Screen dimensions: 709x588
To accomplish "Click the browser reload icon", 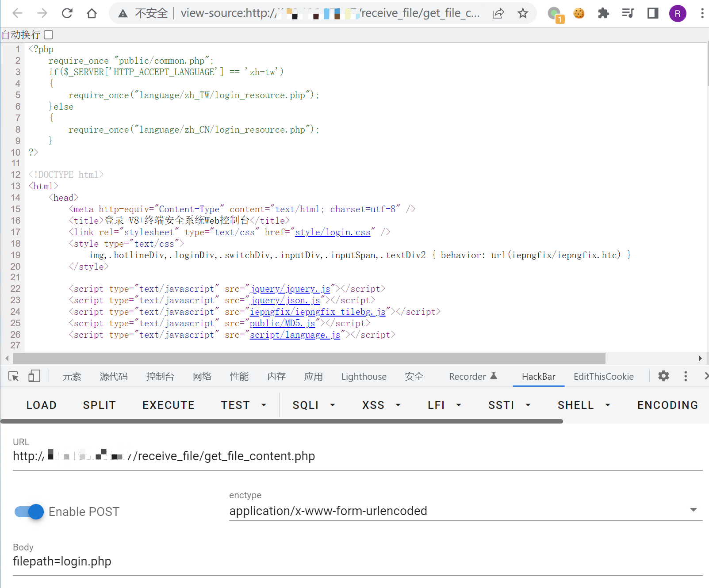I will pos(67,13).
